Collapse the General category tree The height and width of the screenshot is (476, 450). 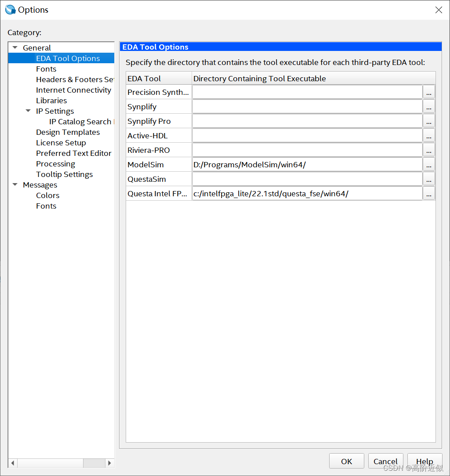pos(15,47)
